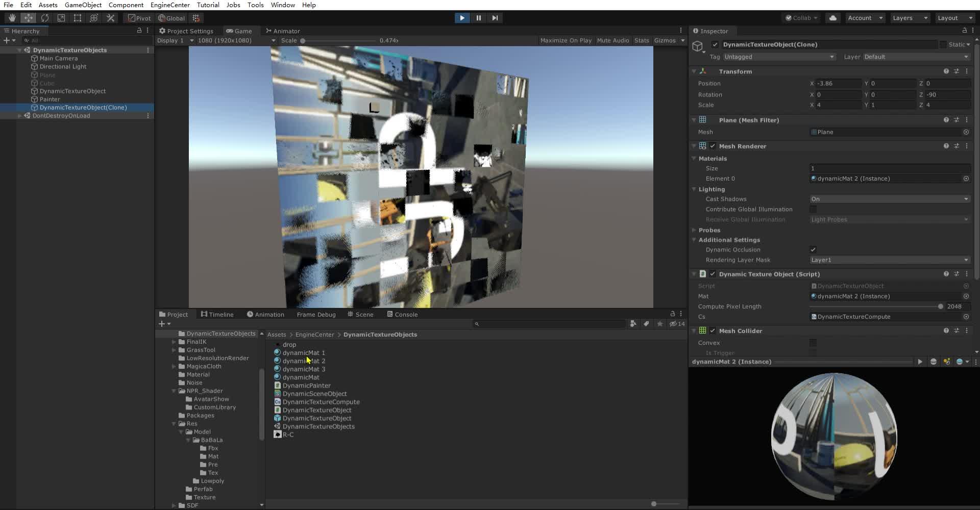Click the Mute Audio button
980x510 pixels.
coord(612,40)
